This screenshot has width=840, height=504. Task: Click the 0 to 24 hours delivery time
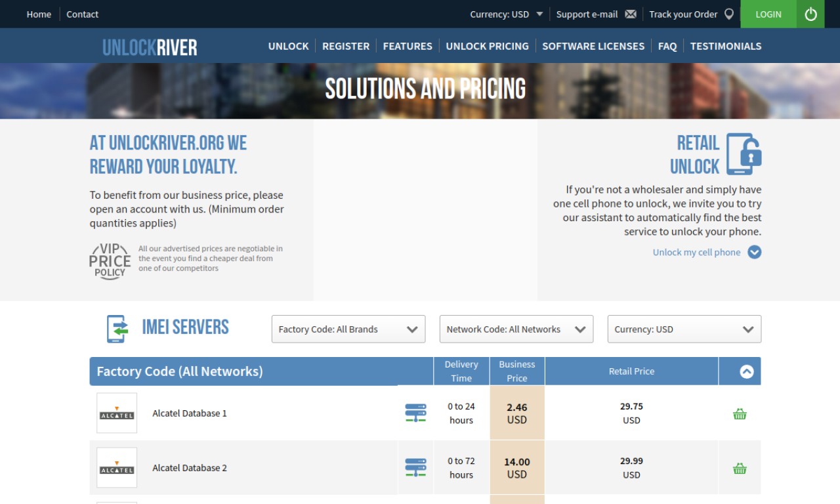(x=461, y=413)
